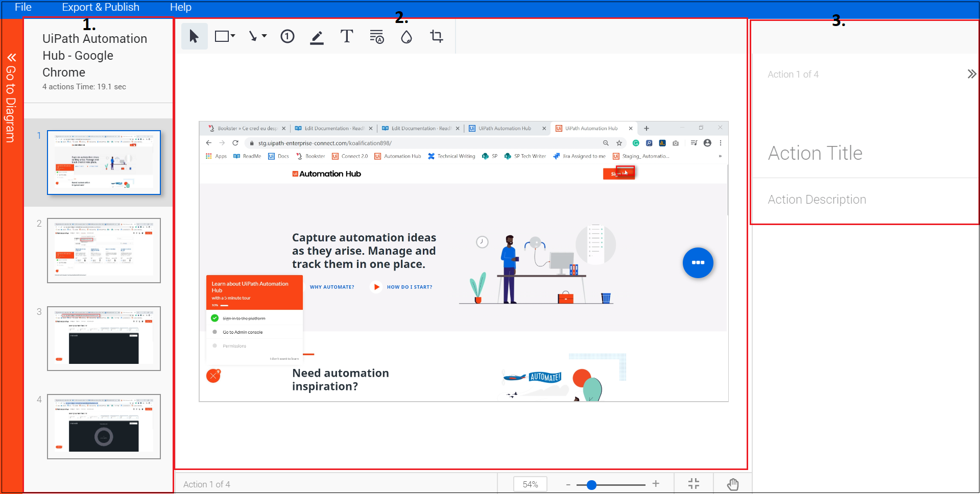
Task: Select the pointer selection tool
Action: pyautogui.click(x=194, y=36)
